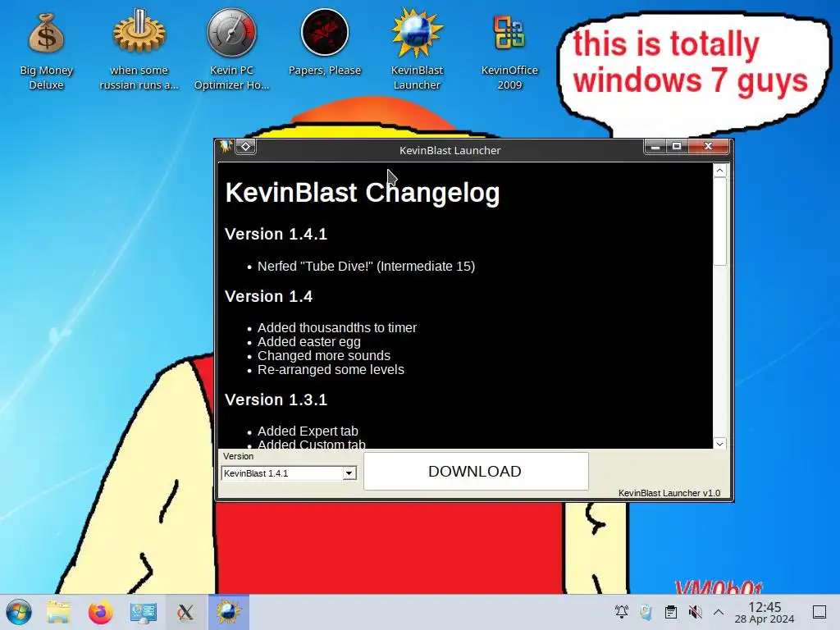Maximize the KevinBlast Launcher window

tap(677, 146)
